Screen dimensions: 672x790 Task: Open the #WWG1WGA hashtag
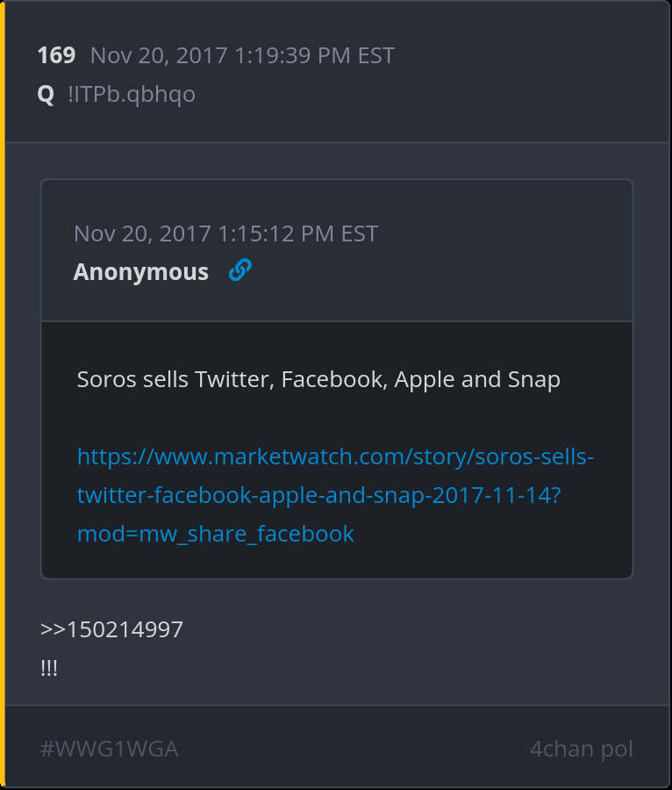pos(109,750)
